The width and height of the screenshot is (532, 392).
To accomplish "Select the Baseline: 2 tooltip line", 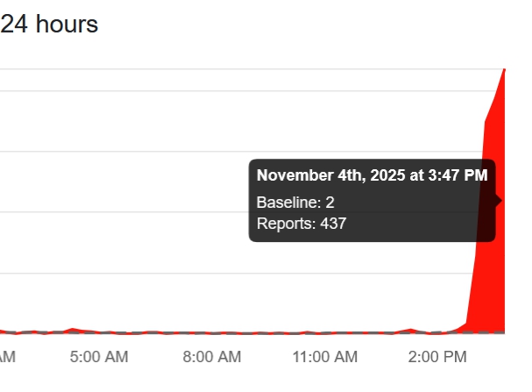I will coord(295,203).
